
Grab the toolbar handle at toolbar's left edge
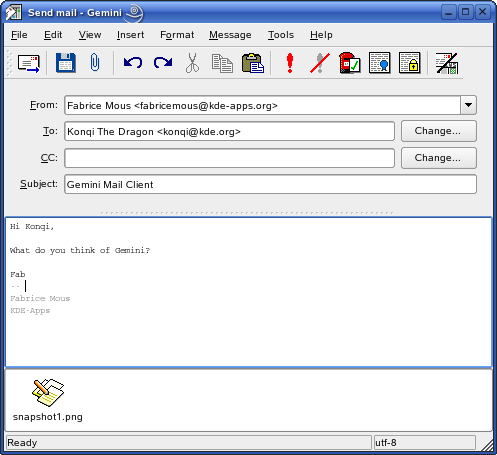tap(9, 63)
